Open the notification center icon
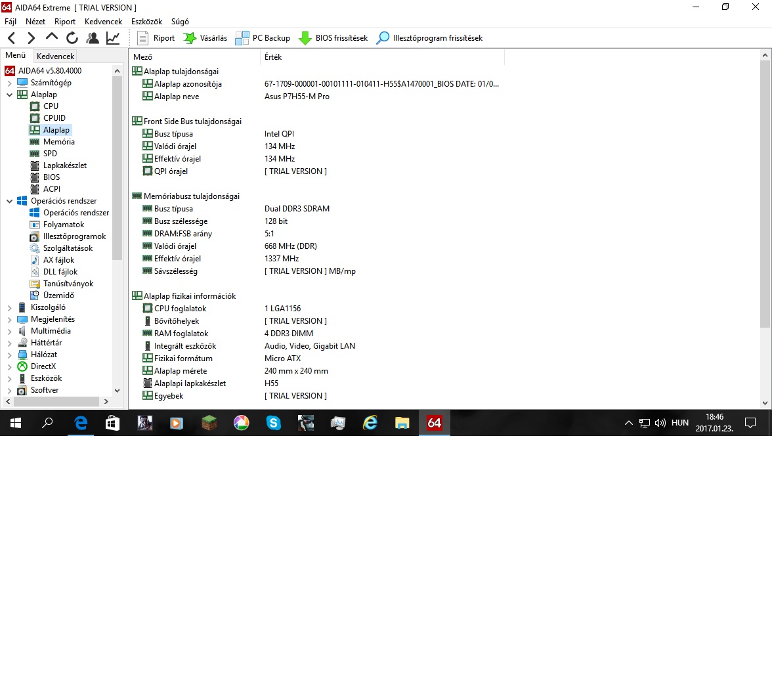 point(750,423)
